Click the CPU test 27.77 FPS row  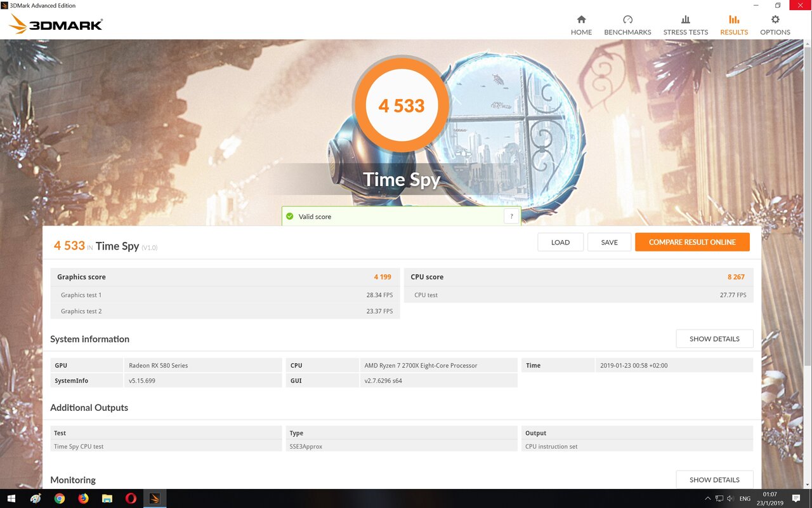point(579,295)
